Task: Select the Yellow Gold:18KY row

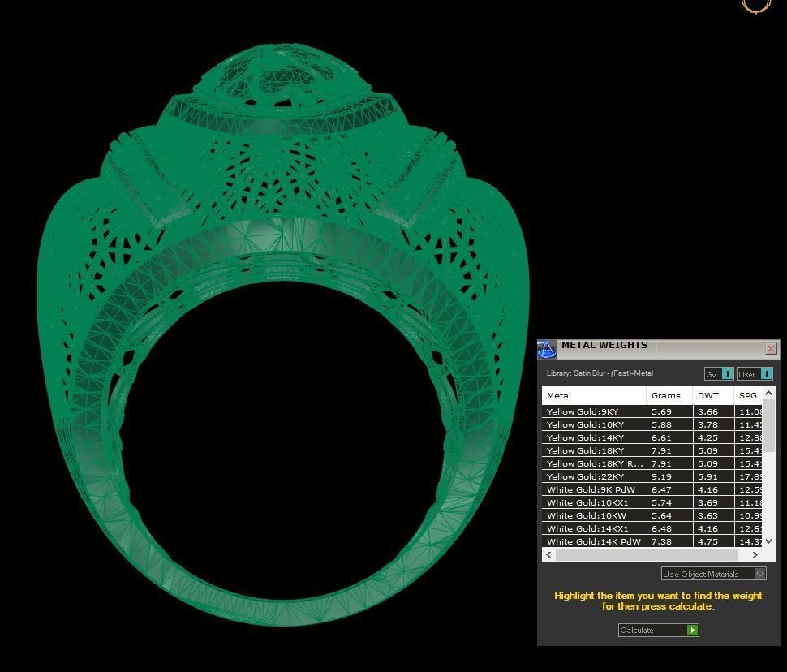Action: (x=652, y=450)
